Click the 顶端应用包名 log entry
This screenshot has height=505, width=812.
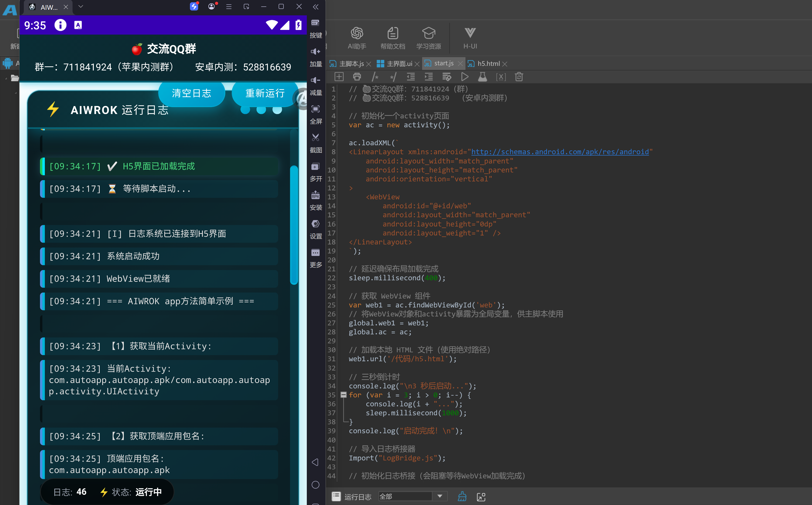click(159, 464)
